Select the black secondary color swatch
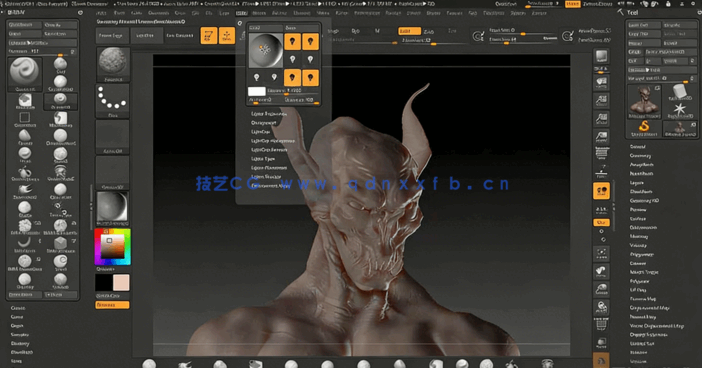Image resolution: width=702 pixels, height=368 pixels. [x=103, y=283]
